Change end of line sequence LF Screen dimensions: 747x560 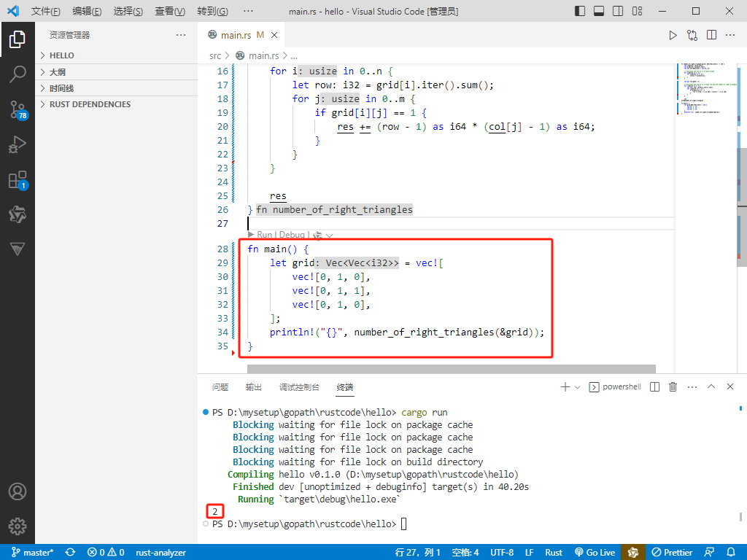click(530, 553)
